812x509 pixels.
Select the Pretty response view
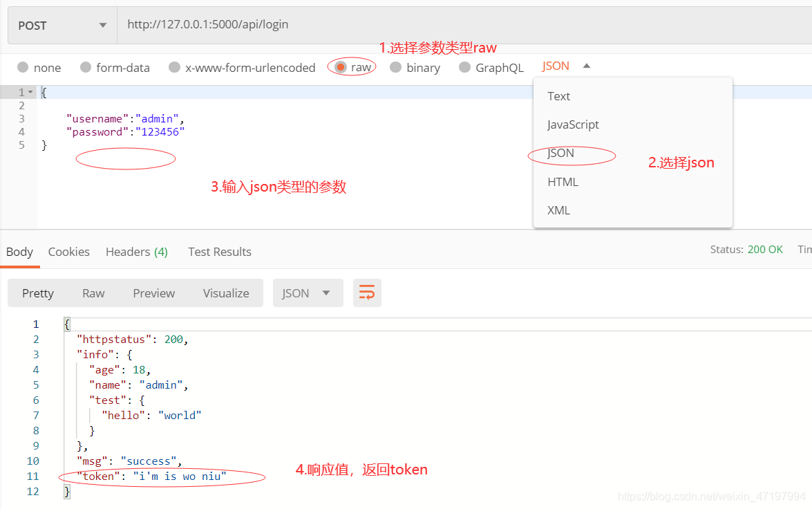[x=38, y=293]
